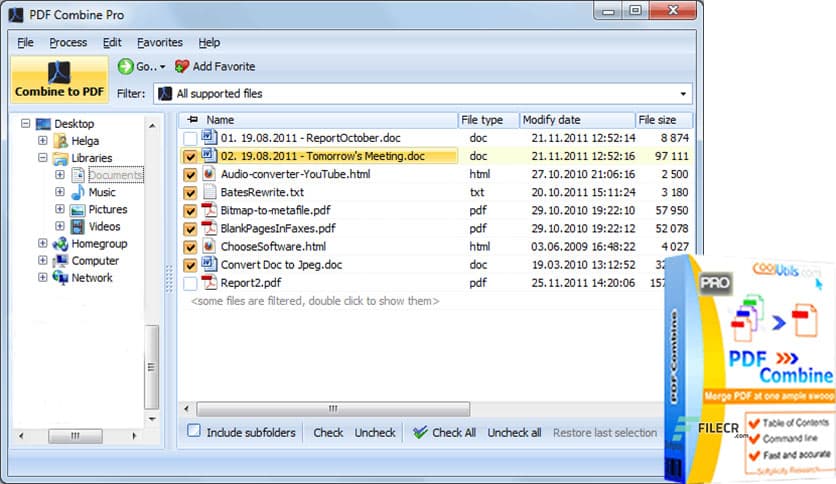Image resolution: width=836 pixels, height=484 pixels.
Task: Click the Check All checkmark icon
Action: 420,432
